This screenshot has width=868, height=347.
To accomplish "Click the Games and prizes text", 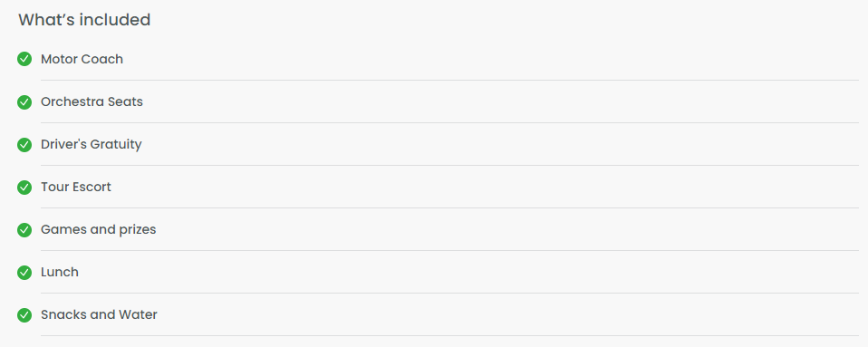I will (x=99, y=230).
